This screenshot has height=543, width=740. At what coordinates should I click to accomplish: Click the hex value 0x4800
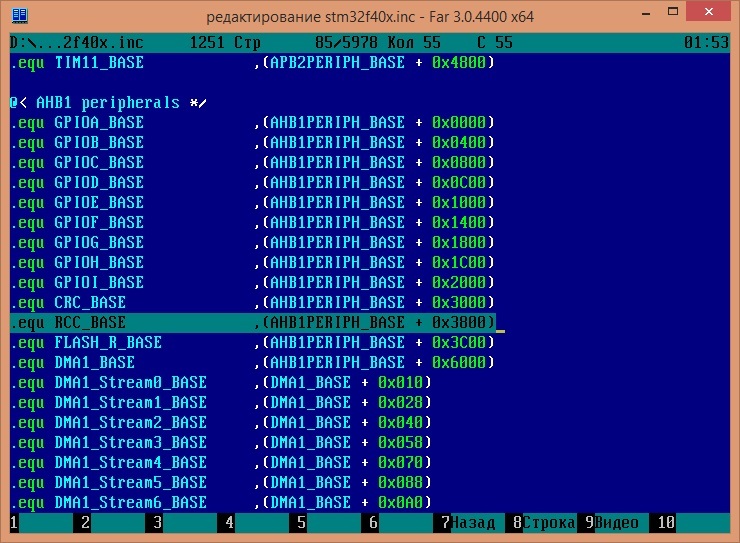(x=459, y=63)
